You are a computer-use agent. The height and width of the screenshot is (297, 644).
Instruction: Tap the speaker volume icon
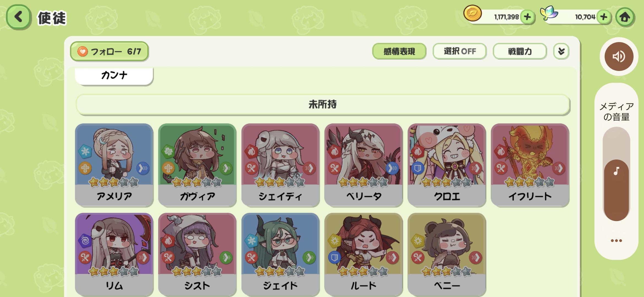pyautogui.click(x=619, y=57)
